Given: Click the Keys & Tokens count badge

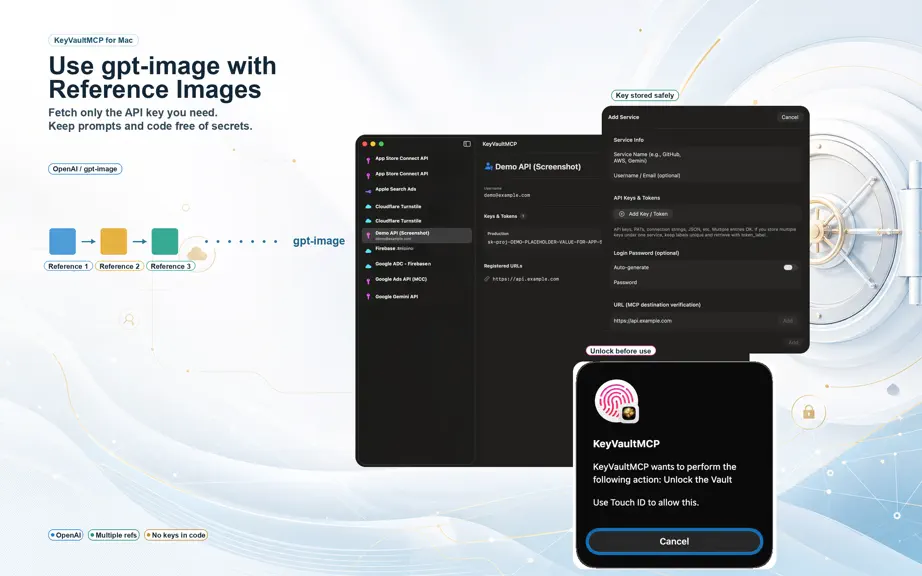Looking at the screenshot, I should point(523,216).
